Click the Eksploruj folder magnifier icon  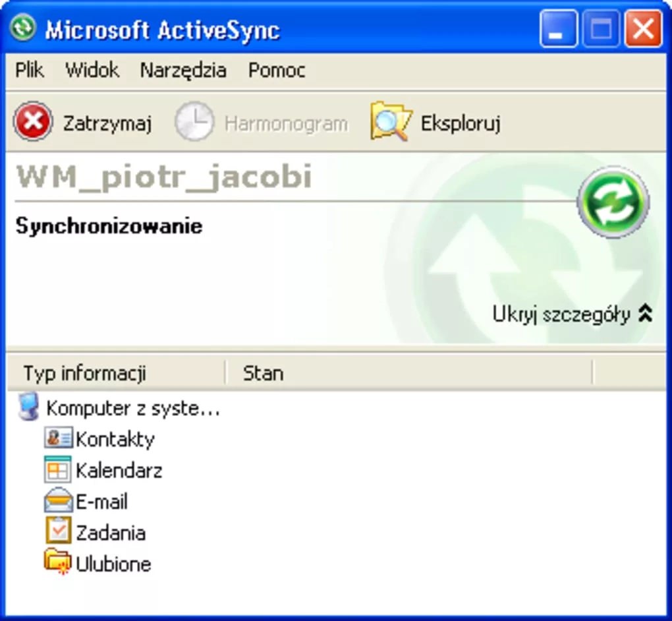click(391, 121)
